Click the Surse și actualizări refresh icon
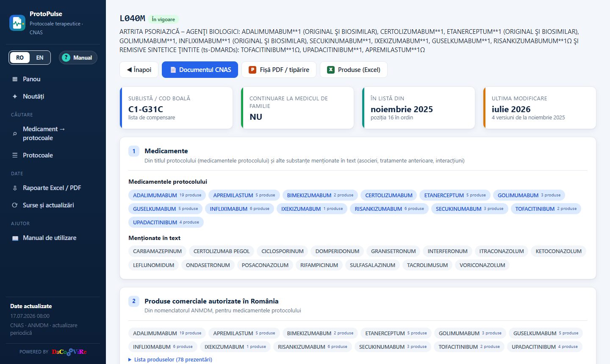The image size is (610, 364). point(15,205)
